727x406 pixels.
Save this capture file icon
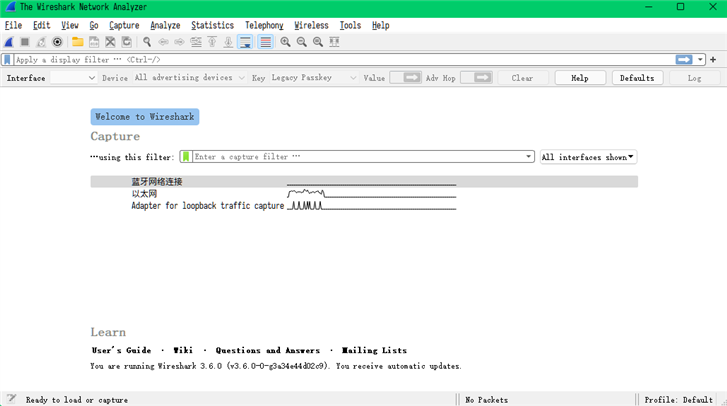94,42
